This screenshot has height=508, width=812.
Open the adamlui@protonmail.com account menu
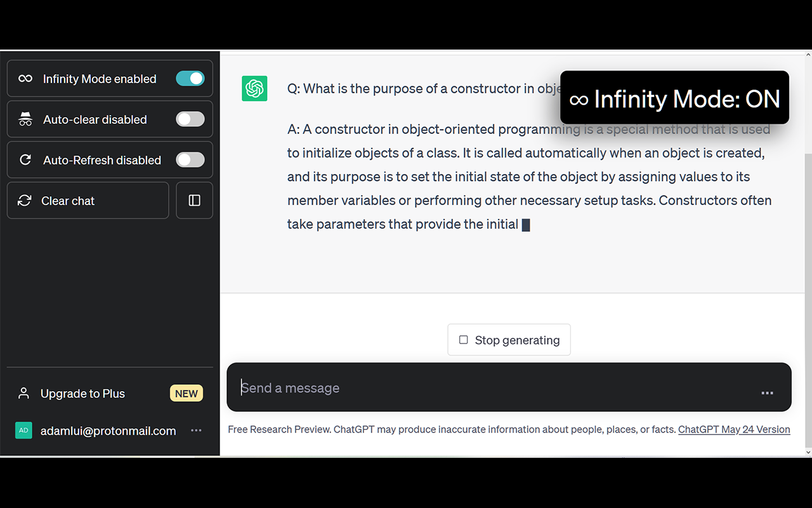point(109,431)
